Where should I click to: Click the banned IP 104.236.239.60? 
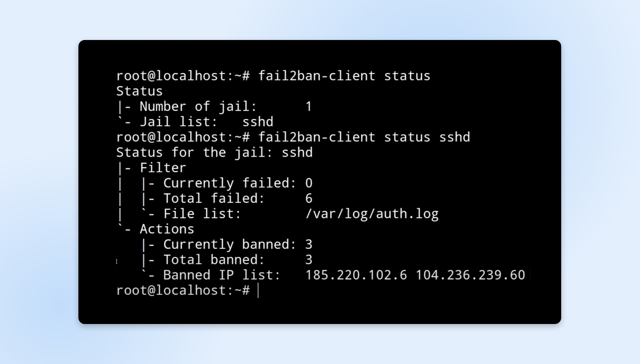click(x=470, y=275)
